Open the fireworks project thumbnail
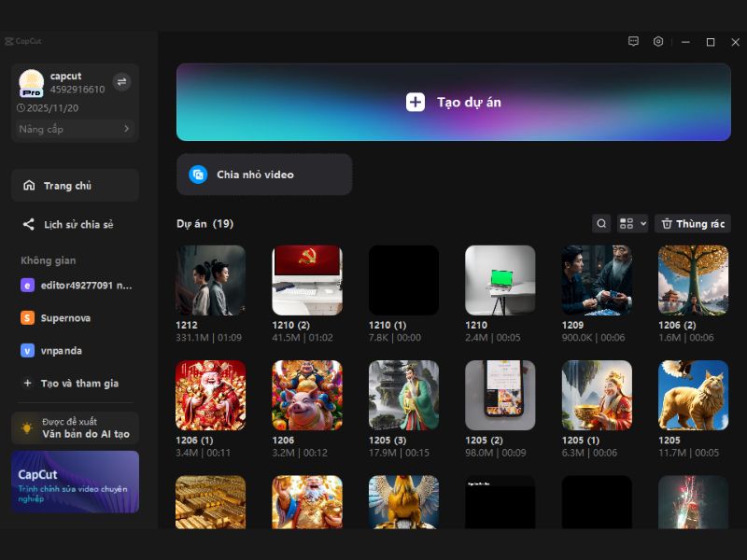Image resolution: width=747 pixels, height=560 pixels. pos(693,502)
